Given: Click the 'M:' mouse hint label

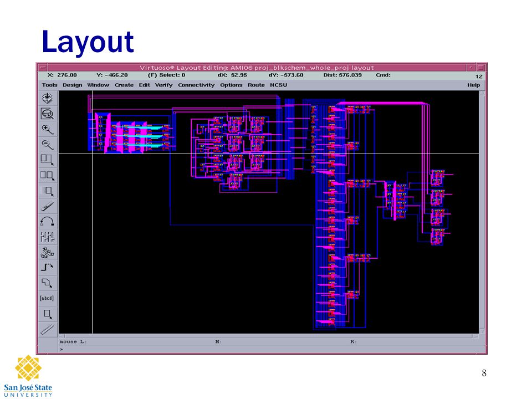Looking at the screenshot, I should point(218,342).
